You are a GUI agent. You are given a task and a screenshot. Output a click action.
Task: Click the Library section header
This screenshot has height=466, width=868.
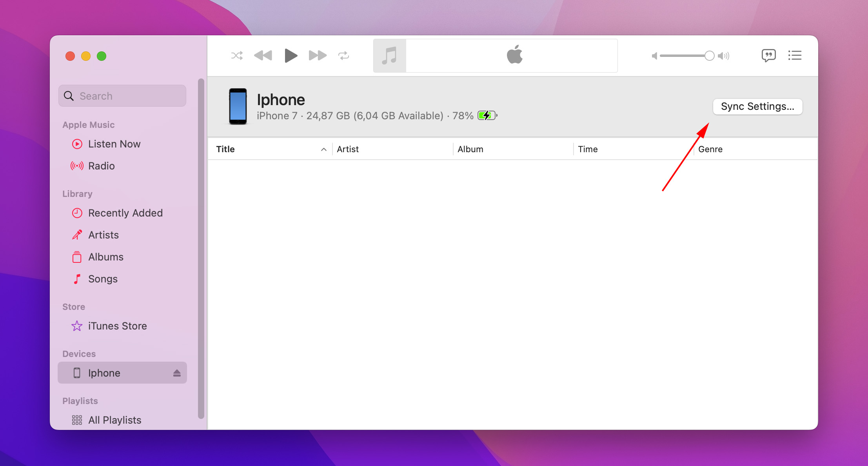click(77, 194)
